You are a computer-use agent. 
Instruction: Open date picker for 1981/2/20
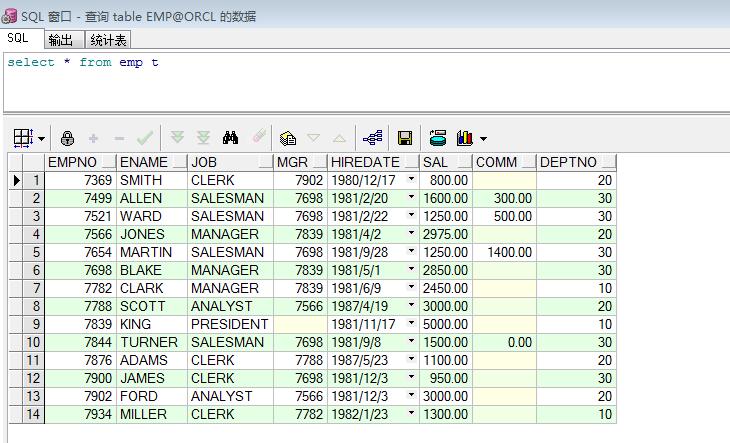coord(411,197)
